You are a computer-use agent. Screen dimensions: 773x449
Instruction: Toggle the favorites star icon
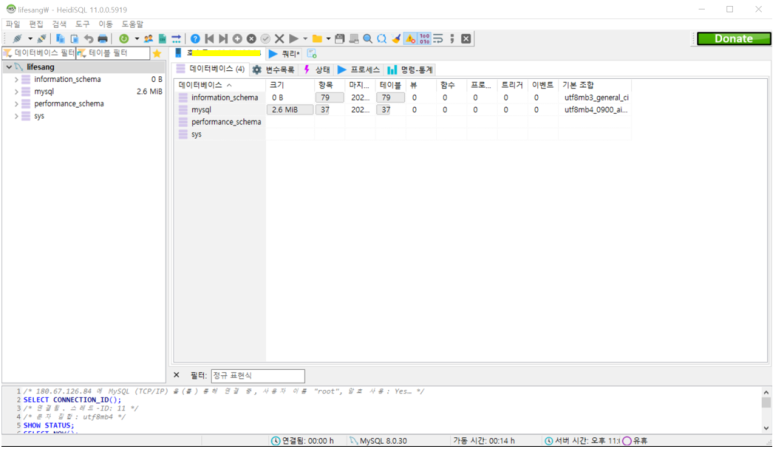tap(157, 53)
